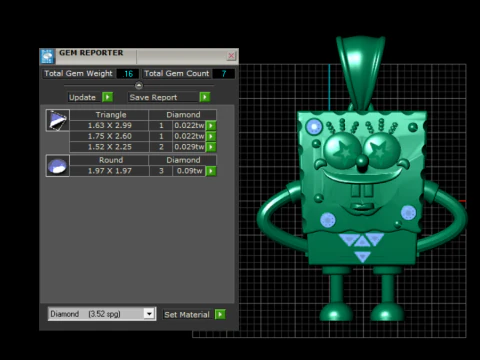
Task: Click the 0.029tw weight cell
Action: [x=189, y=147]
